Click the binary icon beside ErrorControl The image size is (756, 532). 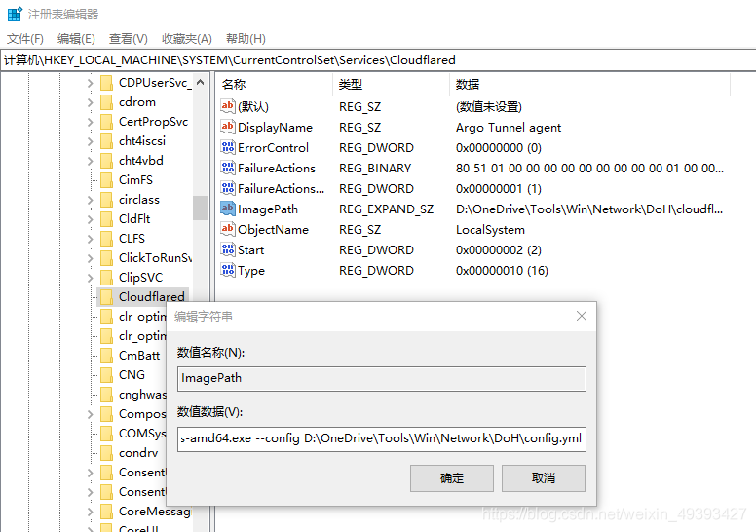[228, 147]
